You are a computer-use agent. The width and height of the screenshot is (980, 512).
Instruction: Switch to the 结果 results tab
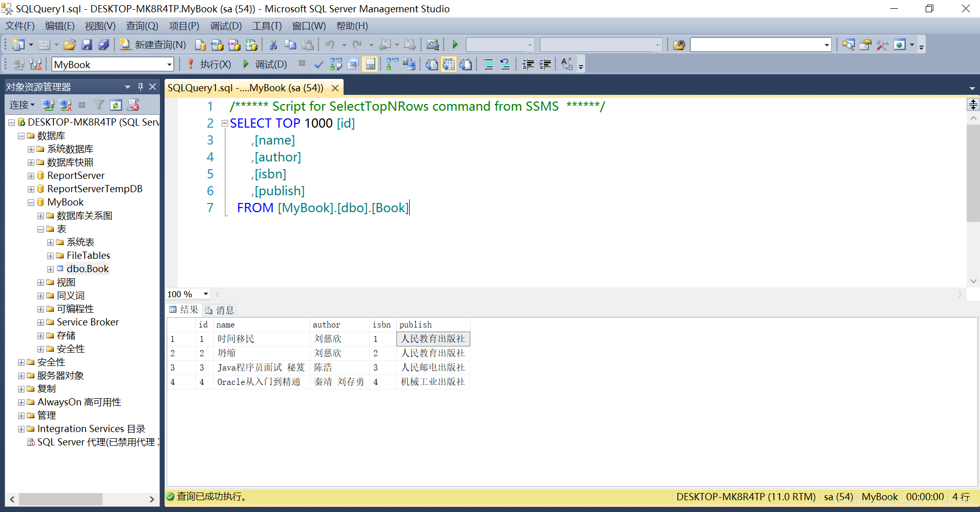tap(184, 310)
